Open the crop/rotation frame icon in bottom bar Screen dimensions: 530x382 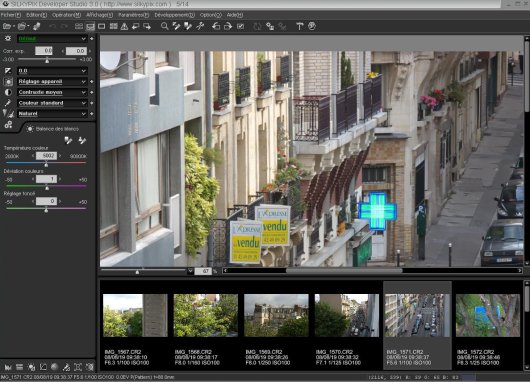[x=78, y=367]
